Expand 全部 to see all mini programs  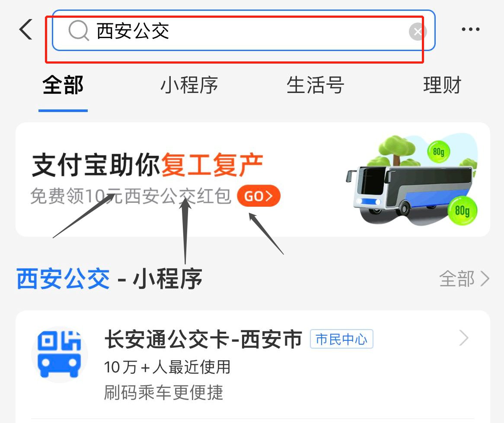(464, 278)
